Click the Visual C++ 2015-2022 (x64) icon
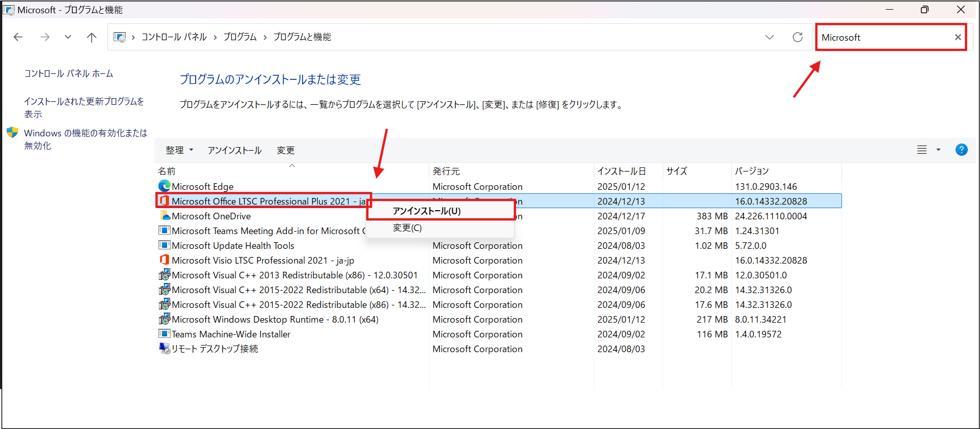The height and width of the screenshot is (429, 980). tap(165, 290)
